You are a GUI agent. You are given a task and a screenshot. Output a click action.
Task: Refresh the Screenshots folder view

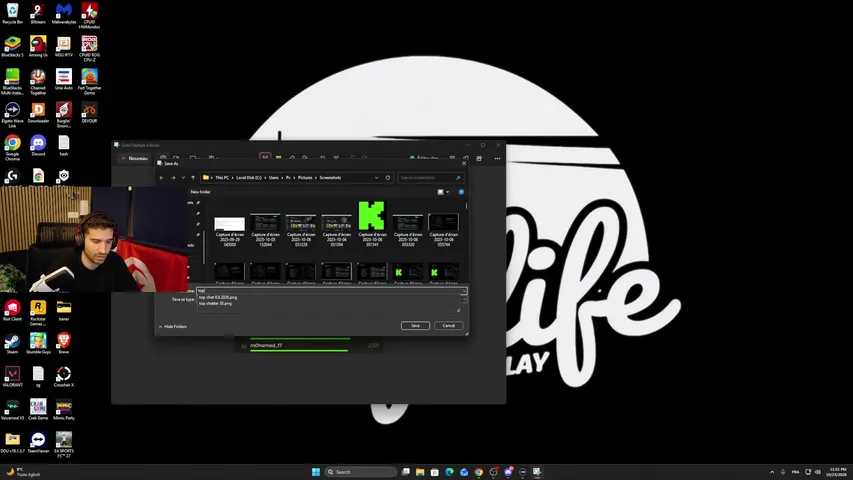[x=388, y=178]
